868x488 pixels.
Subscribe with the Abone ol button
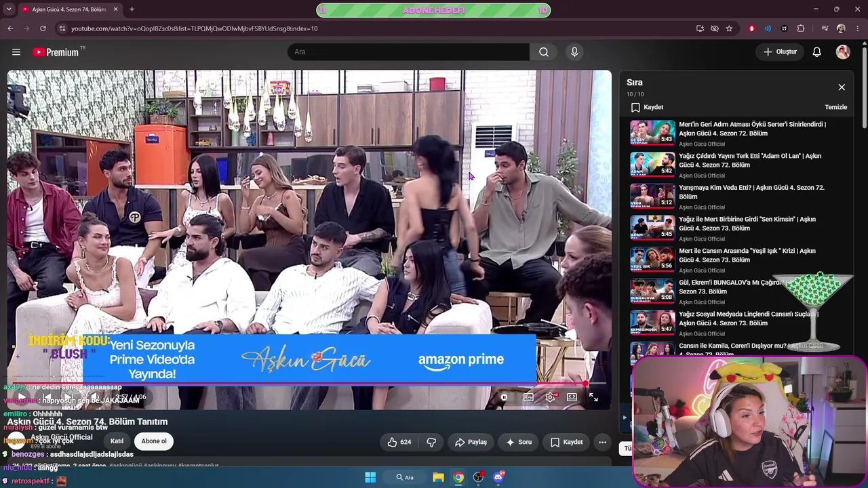point(154,441)
